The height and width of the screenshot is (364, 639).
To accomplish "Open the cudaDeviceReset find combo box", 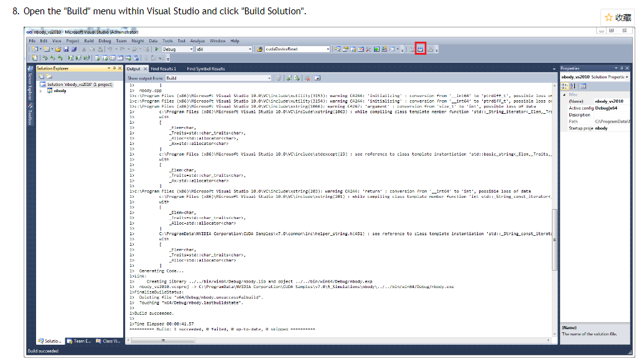I will click(297, 49).
